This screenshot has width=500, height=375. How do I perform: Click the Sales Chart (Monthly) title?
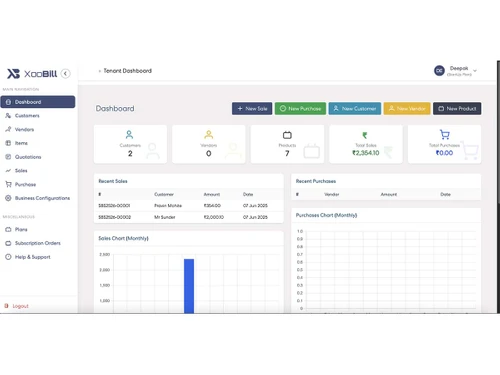(123, 238)
